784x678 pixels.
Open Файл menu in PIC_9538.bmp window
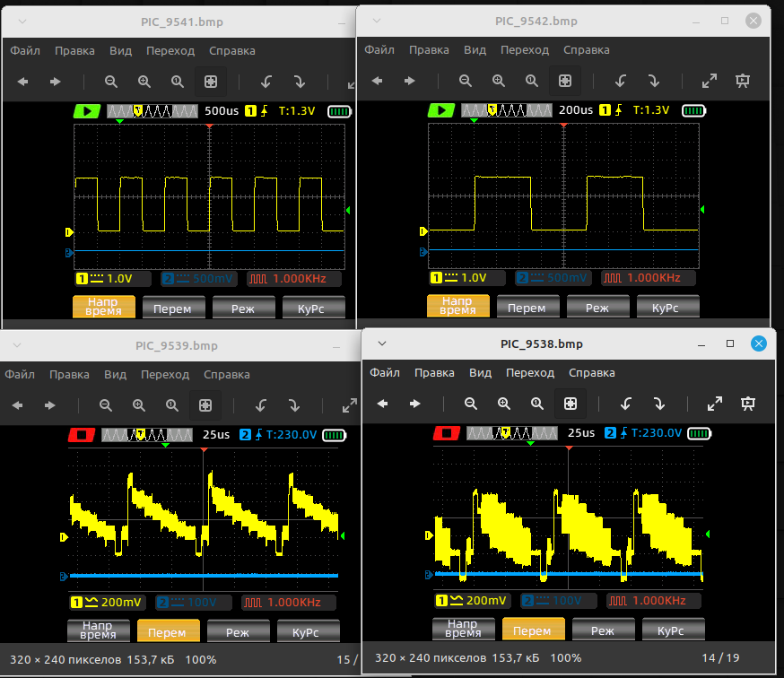pos(385,373)
